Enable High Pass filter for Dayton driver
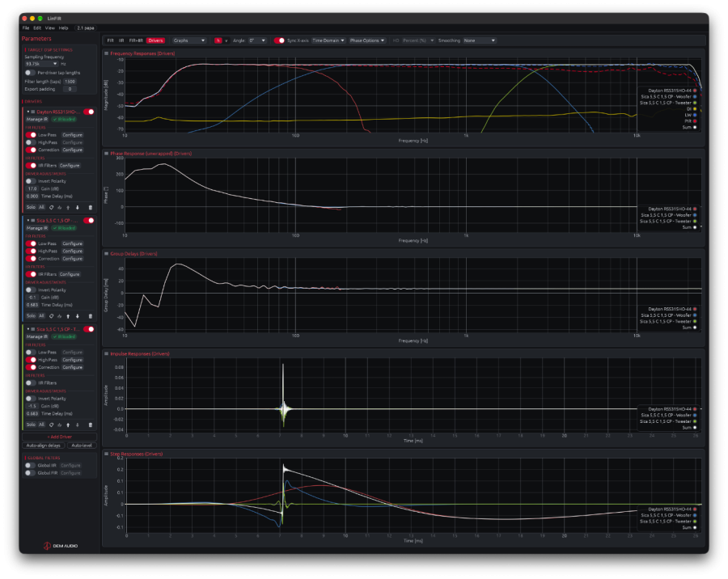The height and width of the screenshot is (579, 728). (x=31, y=142)
